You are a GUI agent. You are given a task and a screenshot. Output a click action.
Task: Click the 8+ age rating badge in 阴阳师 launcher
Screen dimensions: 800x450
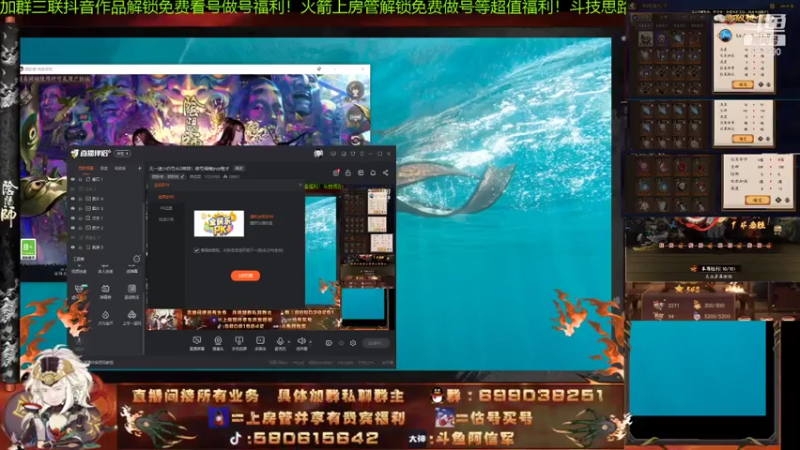pyautogui.click(x=28, y=249)
